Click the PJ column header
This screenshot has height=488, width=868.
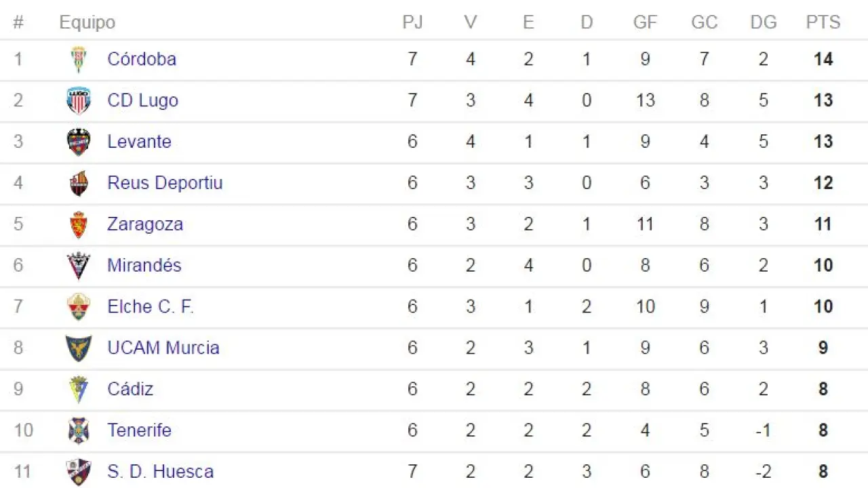(x=412, y=22)
